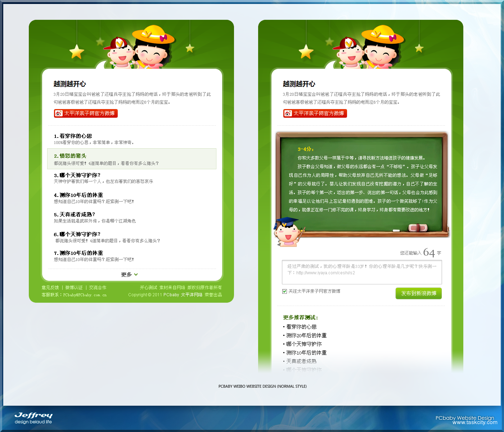This screenshot has width=504, height=432.
Task: Click the Weibo logo icon in the right panel's red button
Action: (288, 113)
